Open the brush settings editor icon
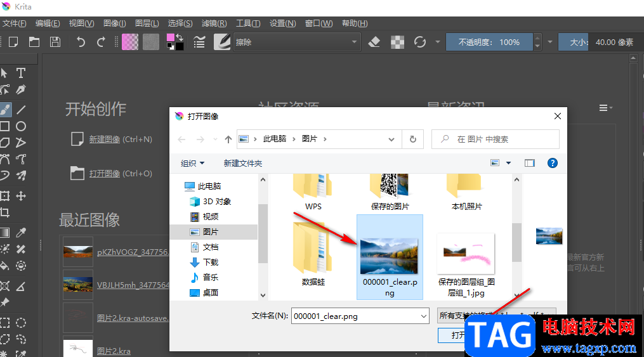Viewport: 644px width, 357px height. point(199,42)
